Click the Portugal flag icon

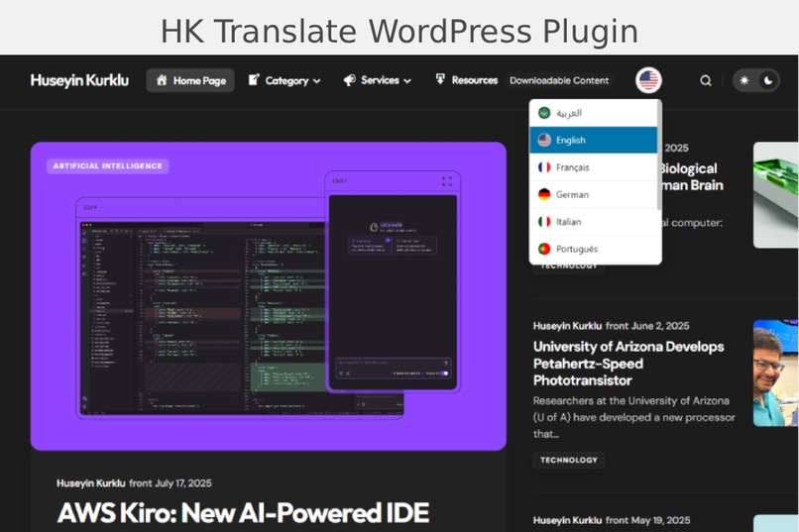544,249
